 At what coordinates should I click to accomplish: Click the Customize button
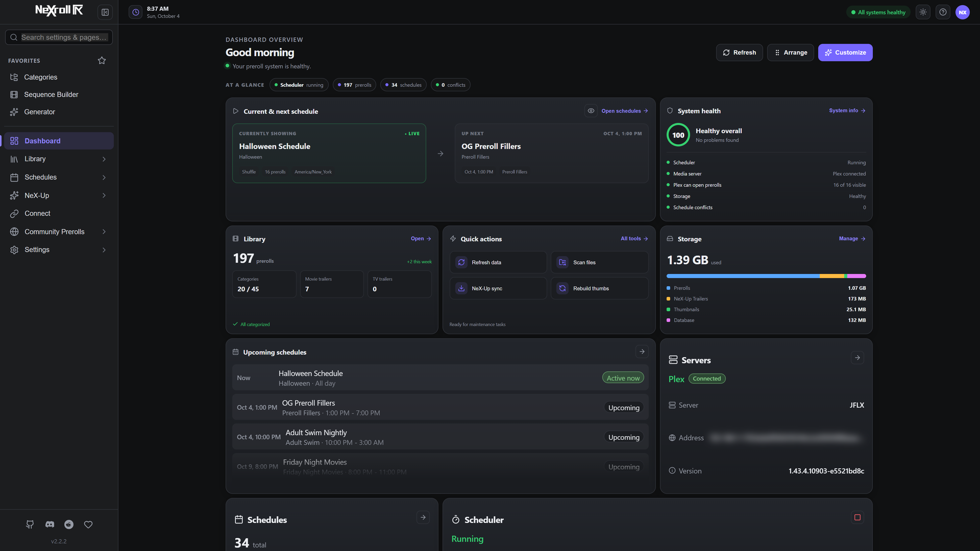(845, 53)
